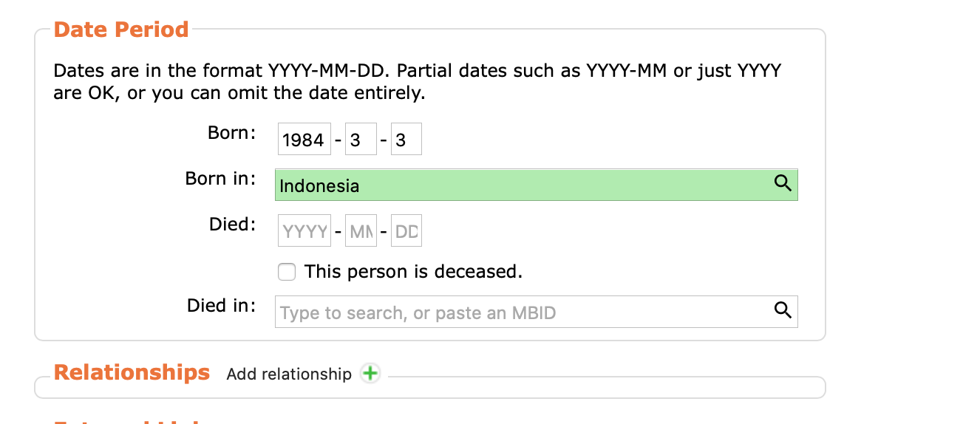The image size is (980, 424).
Task: Check the 'This person is deceased' checkbox
Action: [287, 272]
